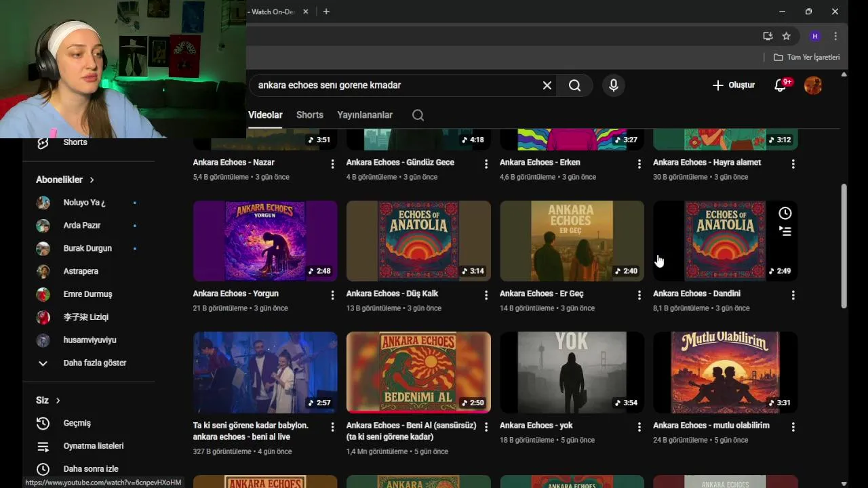The width and height of the screenshot is (868, 488).
Task: Open options menu for Ankara Echoes - Düş Kalk
Action: pyautogui.click(x=486, y=296)
